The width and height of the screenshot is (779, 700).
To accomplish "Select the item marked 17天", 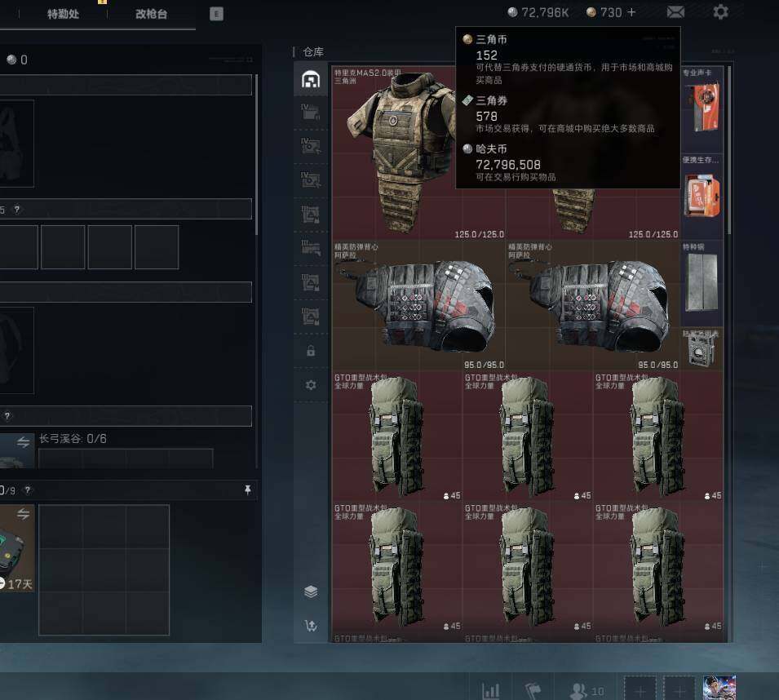I will [17, 548].
